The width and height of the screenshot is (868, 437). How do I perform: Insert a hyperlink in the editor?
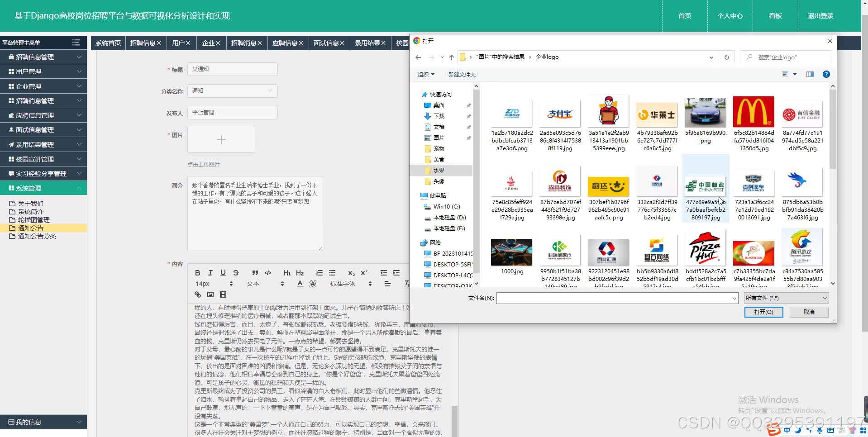[x=198, y=294]
